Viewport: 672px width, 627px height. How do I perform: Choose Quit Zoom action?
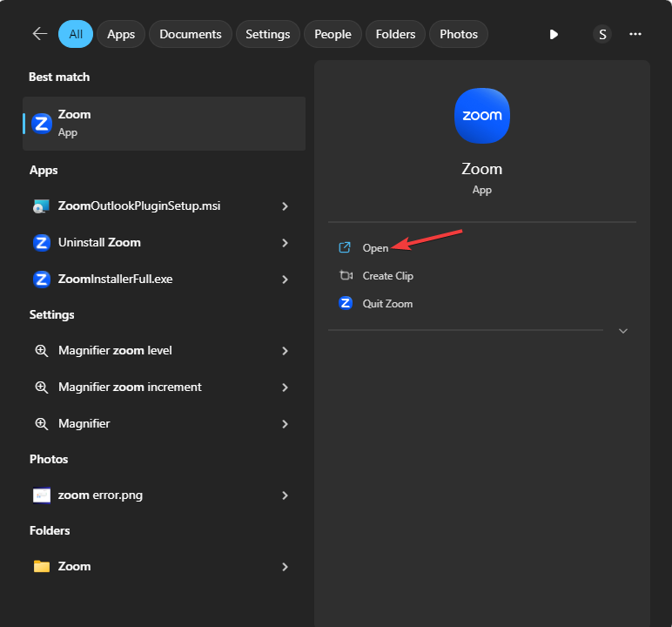click(387, 304)
